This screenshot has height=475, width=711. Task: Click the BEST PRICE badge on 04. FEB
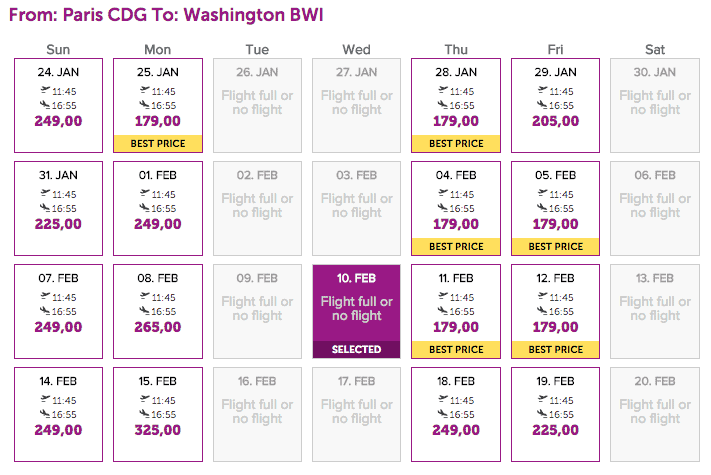coord(456,247)
